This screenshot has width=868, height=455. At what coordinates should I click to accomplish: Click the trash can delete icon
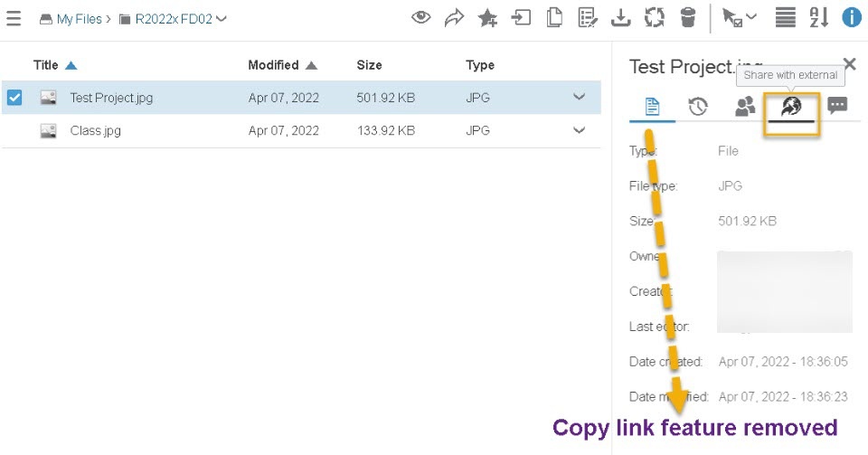[688, 17]
